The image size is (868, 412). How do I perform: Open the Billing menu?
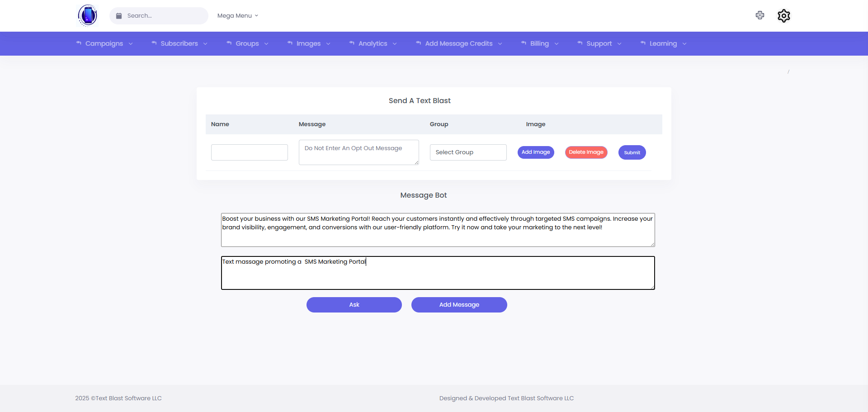tap(539, 43)
